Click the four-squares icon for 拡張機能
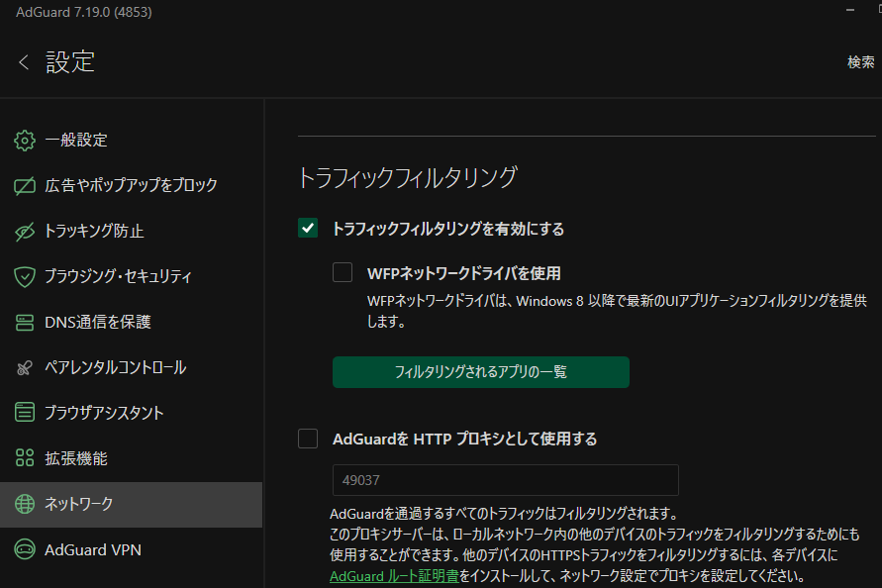 point(24,458)
